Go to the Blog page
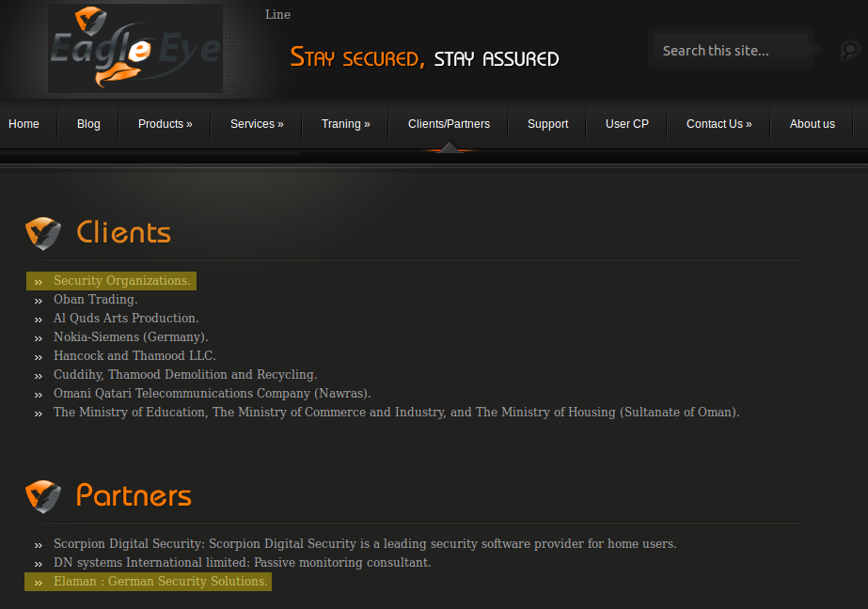Viewport: 868px width, 609px height. (88, 124)
